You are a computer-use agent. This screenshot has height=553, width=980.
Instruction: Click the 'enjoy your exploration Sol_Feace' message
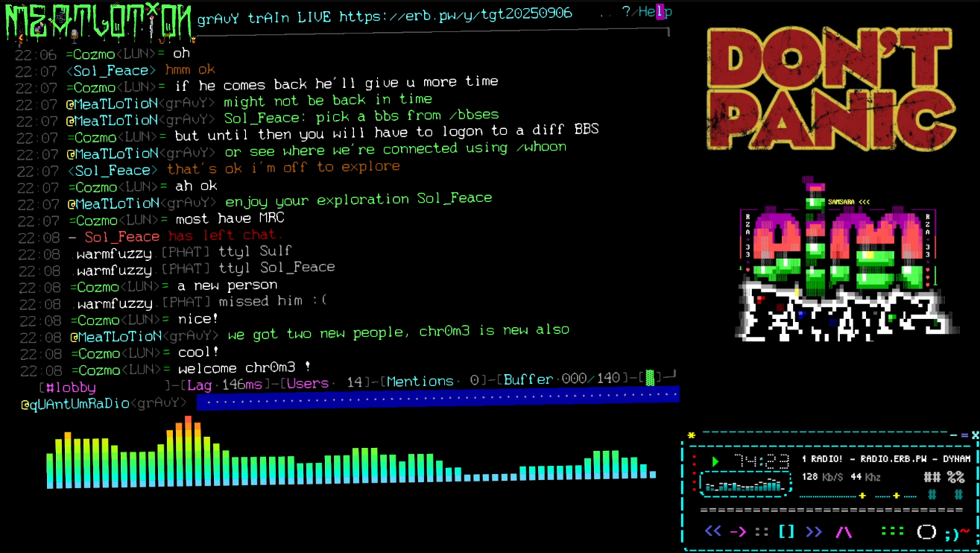pos(358,200)
